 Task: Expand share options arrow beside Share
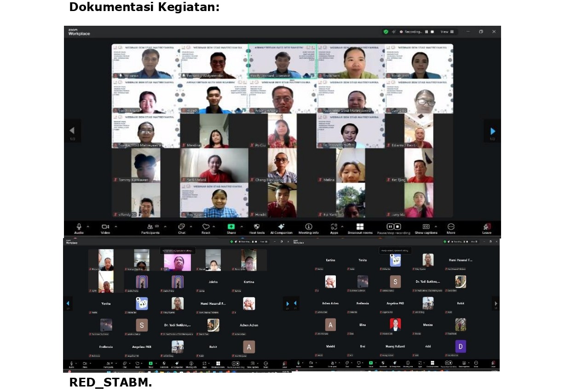coord(241,226)
